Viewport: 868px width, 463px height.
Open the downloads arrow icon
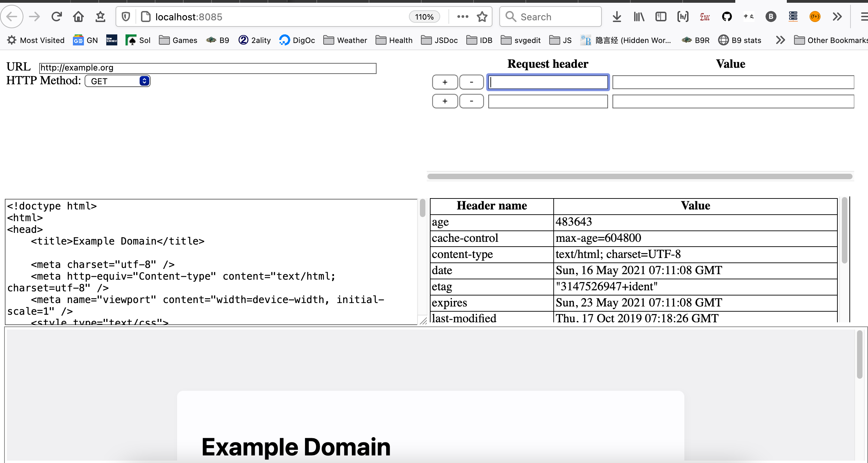pos(617,17)
